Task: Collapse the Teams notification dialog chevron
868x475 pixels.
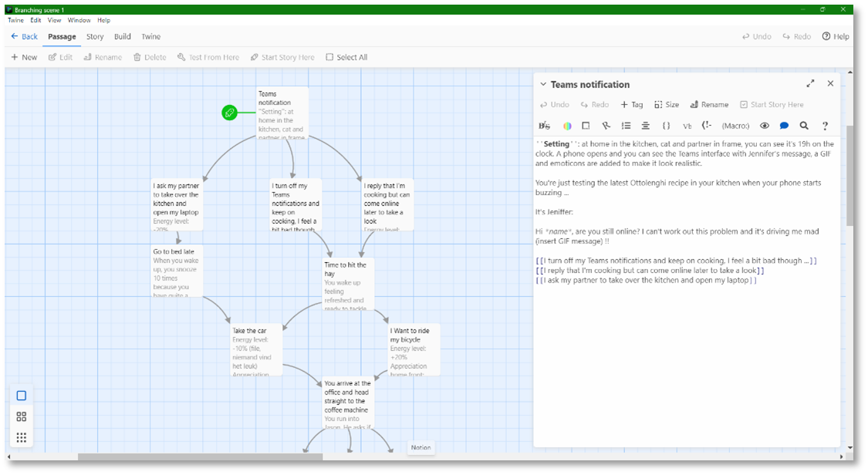Action: pos(543,84)
